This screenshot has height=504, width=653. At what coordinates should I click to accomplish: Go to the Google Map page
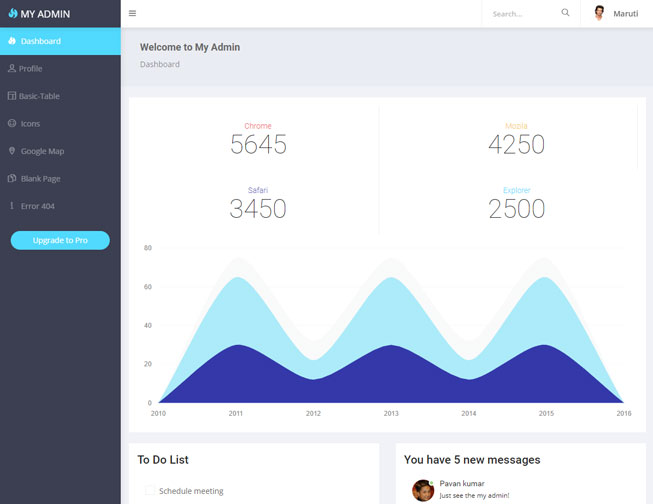(x=42, y=151)
